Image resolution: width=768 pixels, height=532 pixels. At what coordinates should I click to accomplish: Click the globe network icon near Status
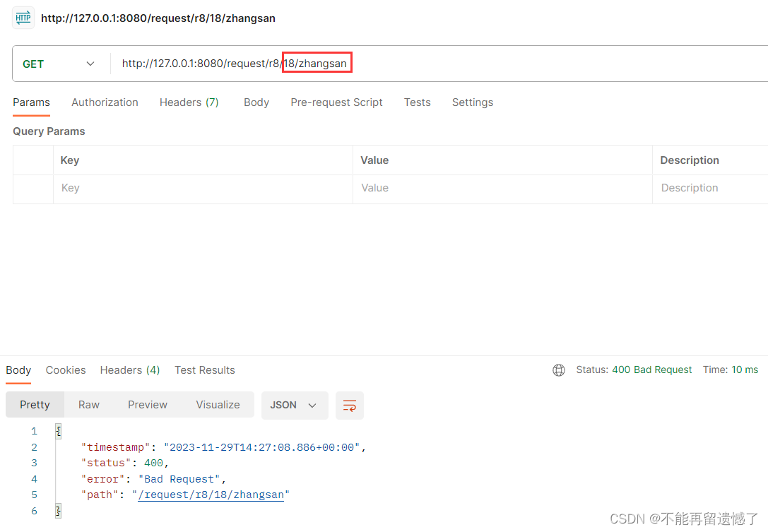558,370
